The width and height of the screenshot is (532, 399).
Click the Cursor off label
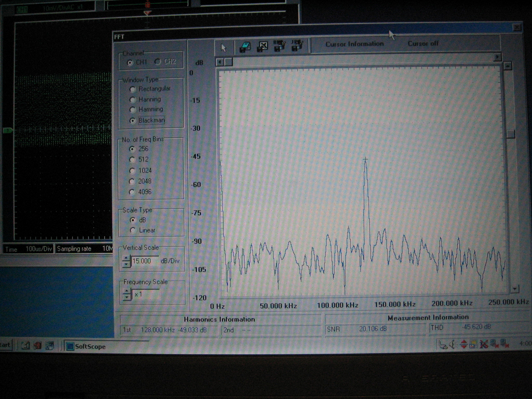[423, 44]
